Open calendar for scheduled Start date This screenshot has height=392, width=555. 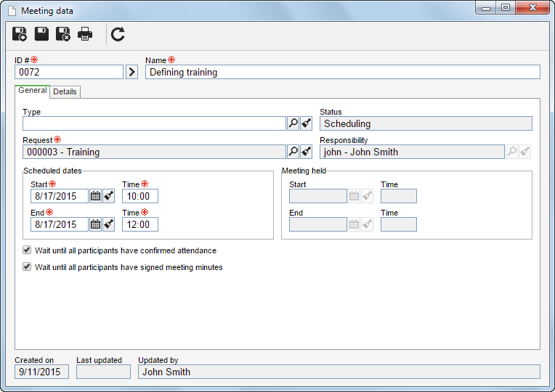click(x=95, y=196)
